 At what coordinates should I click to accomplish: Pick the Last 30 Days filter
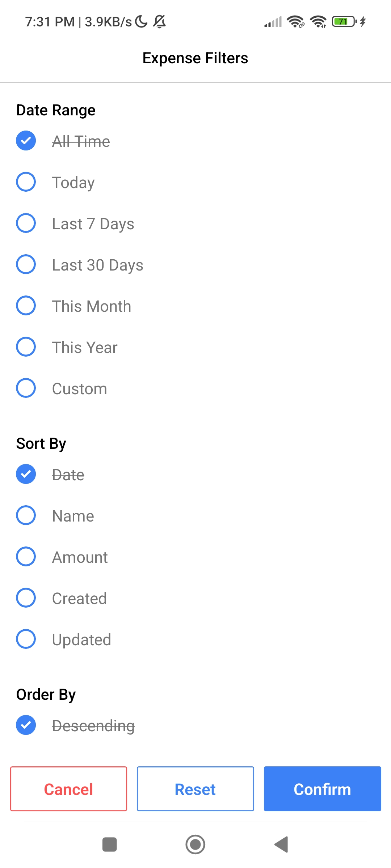click(x=26, y=264)
